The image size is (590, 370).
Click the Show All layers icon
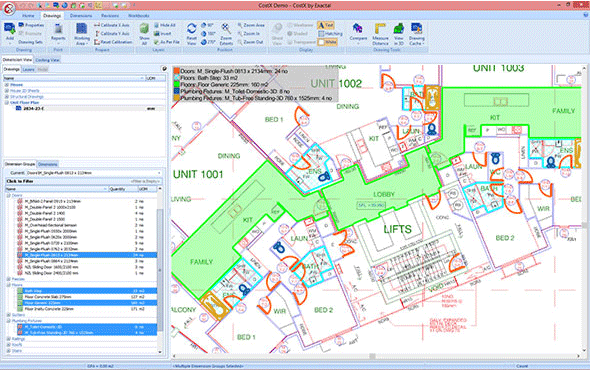144,34
